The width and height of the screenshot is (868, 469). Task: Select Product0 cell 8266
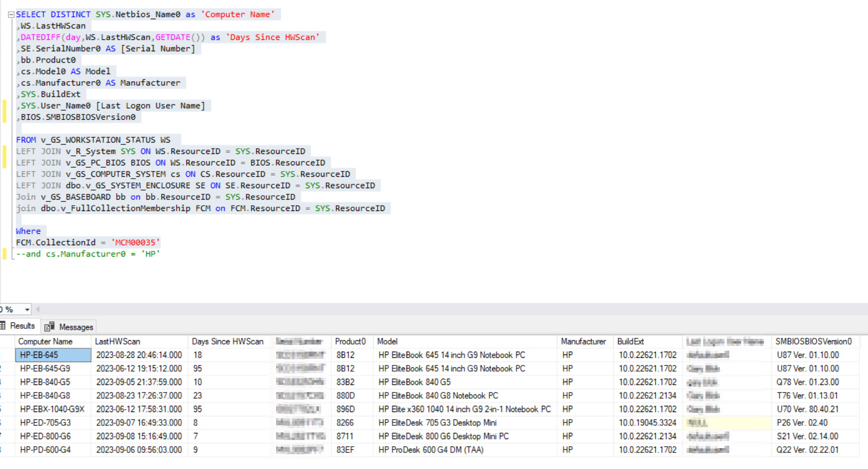click(353, 423)
